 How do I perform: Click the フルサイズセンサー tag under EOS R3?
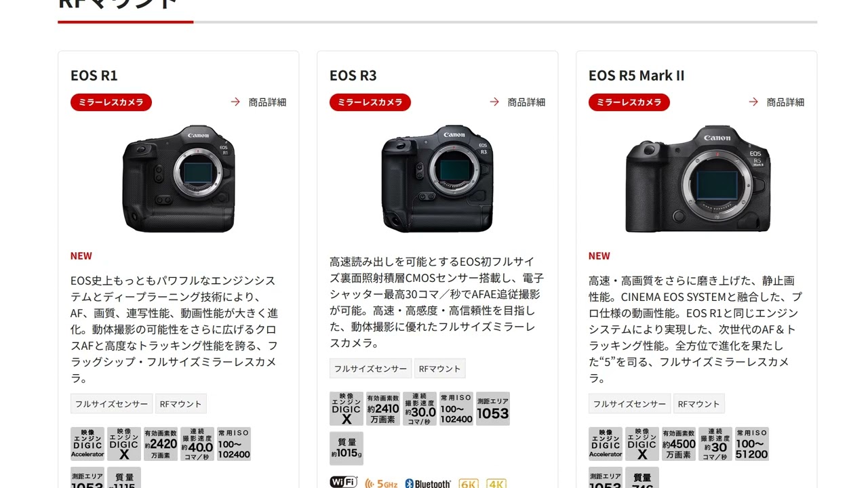370,369
